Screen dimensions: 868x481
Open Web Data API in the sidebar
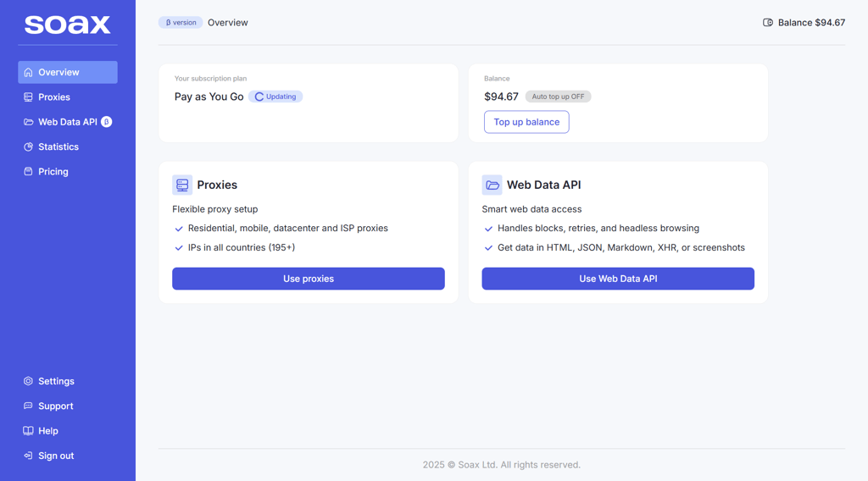(x=68, y=122)
